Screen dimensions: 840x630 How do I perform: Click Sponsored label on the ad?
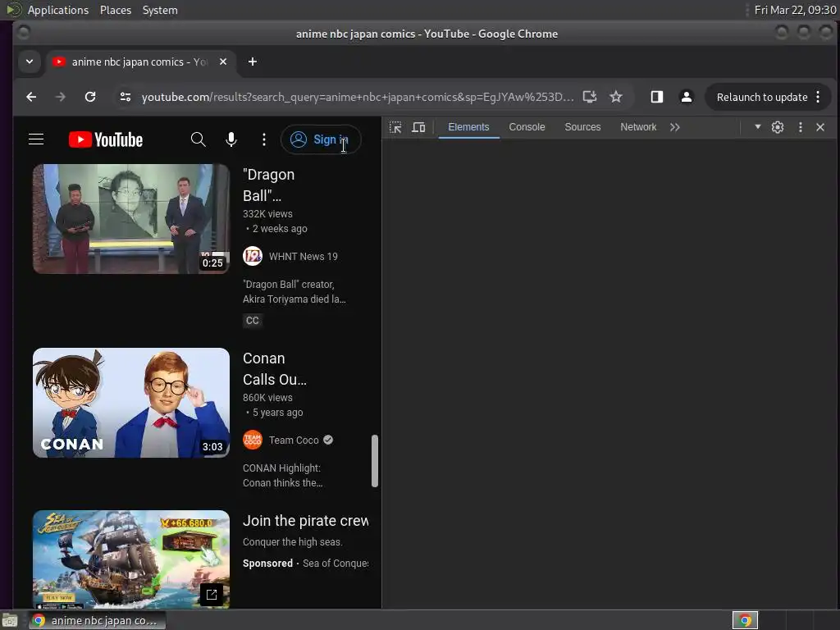[268, 564]
